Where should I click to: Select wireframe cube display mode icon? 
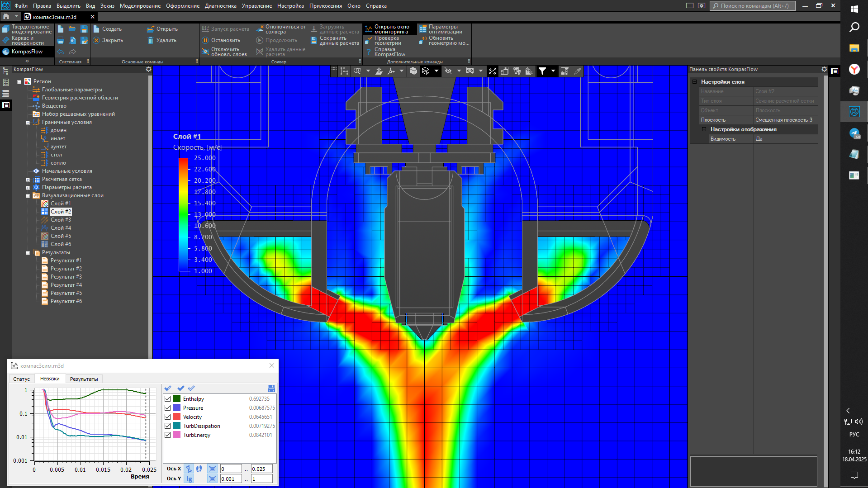click(426, 71)
